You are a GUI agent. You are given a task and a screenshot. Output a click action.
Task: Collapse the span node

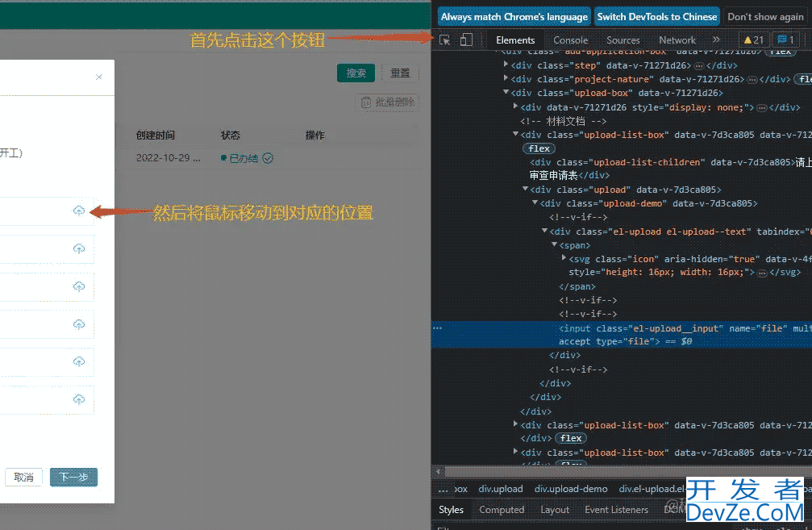[554, 244]
